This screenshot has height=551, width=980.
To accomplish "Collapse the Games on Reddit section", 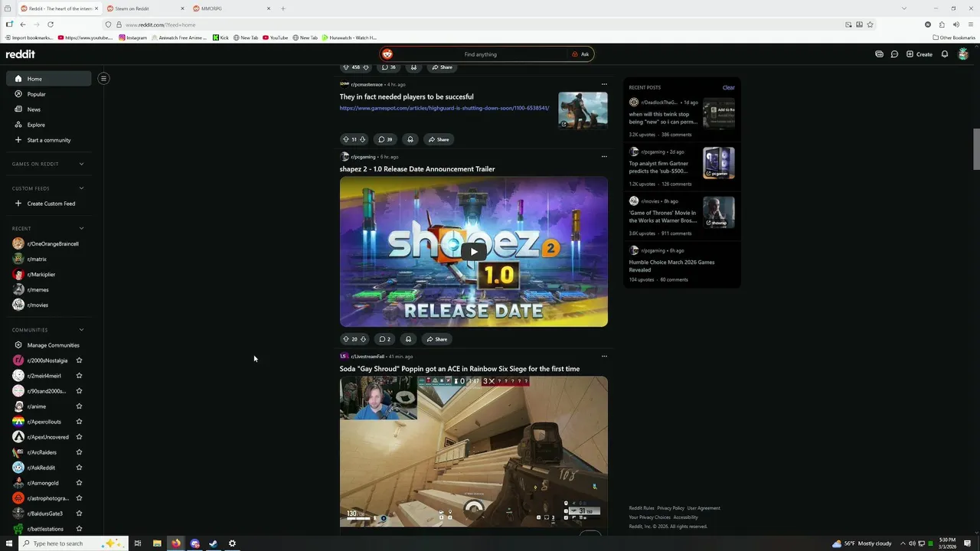I will 81,164.
